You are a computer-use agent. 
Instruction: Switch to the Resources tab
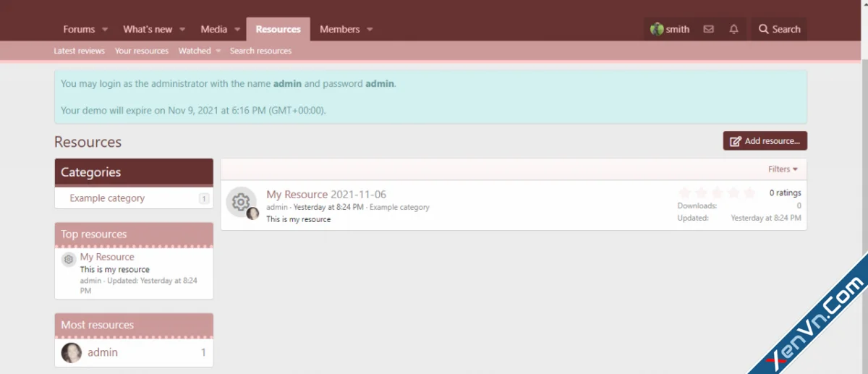coord(278,30)
